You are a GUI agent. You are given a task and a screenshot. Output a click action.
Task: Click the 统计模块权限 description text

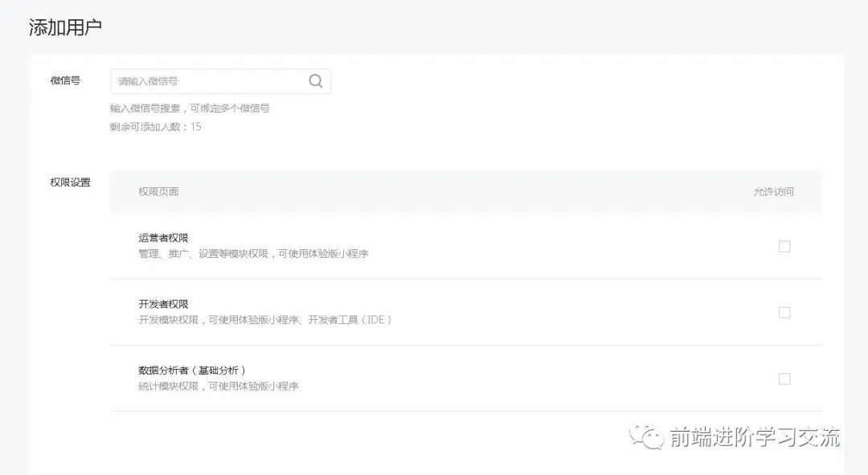[219, 387]
